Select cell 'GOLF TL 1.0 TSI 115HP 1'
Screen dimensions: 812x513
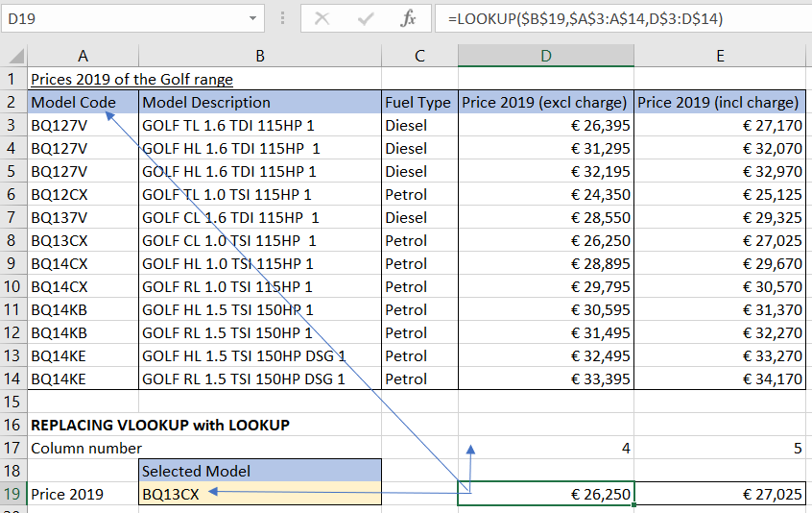(x=260, y=194)
